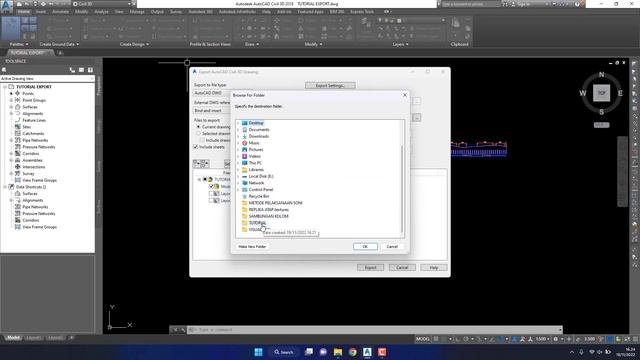The height and width of the screenshot is (360, 640).
Task: Collapse the TUTORIAL node in export file list
Action: (199, 180)
